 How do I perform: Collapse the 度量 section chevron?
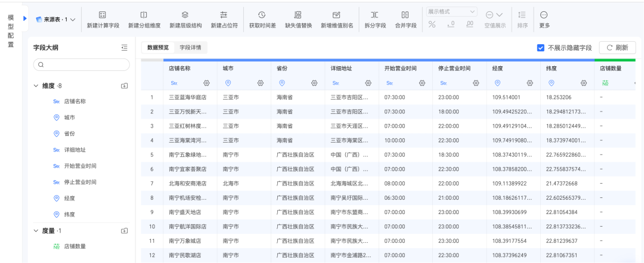point(36,231)
